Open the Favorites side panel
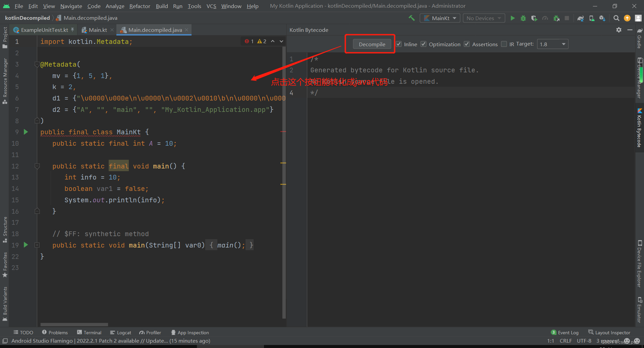 [5, 265]
